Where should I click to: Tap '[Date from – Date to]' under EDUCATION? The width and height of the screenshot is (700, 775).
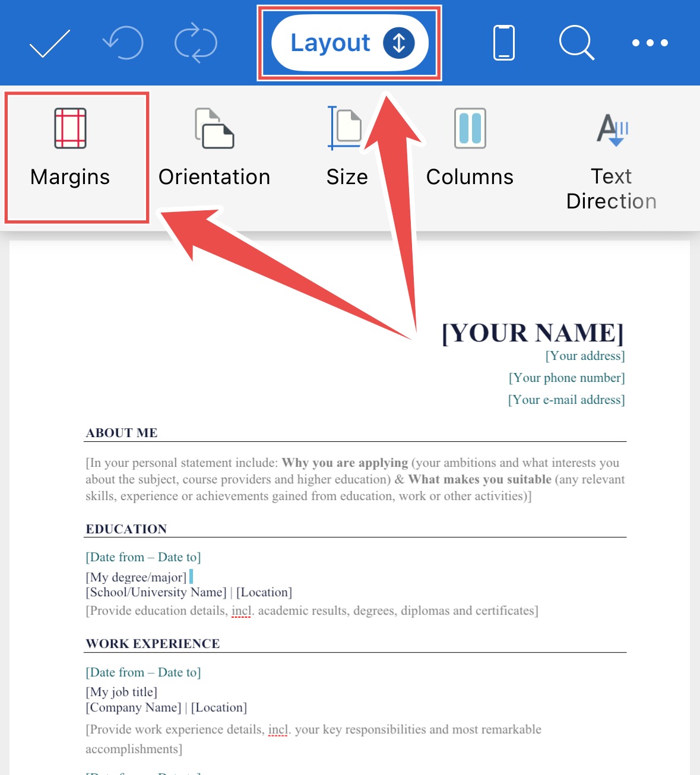coord(143,557)
